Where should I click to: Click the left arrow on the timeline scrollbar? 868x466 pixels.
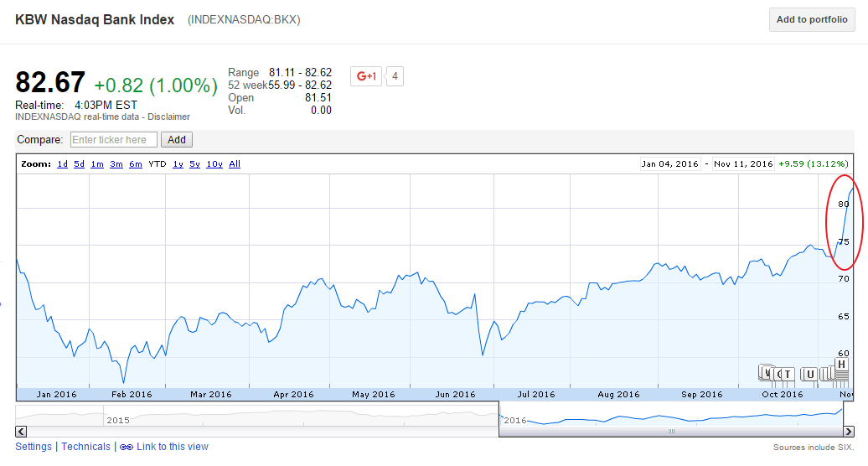coord(21,432)
